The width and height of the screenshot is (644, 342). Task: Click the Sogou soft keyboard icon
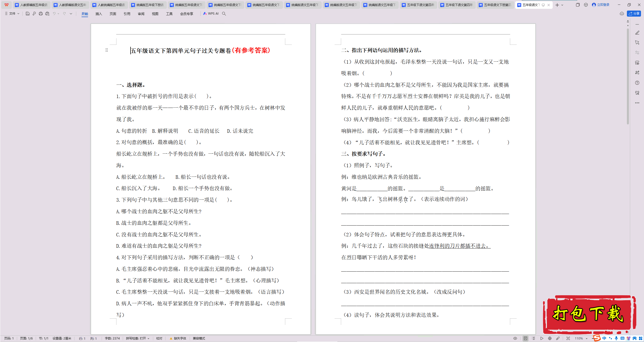[x=622, y=338]
